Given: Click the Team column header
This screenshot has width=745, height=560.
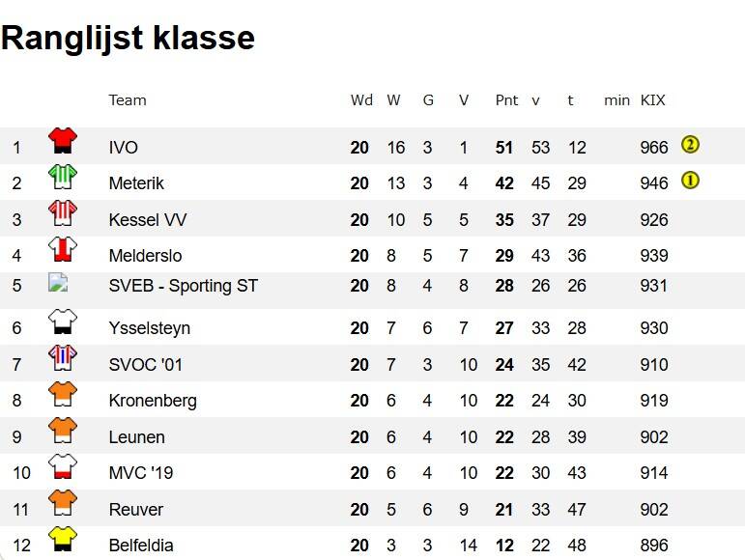Looking at the screenshot, I should (128, 100).
